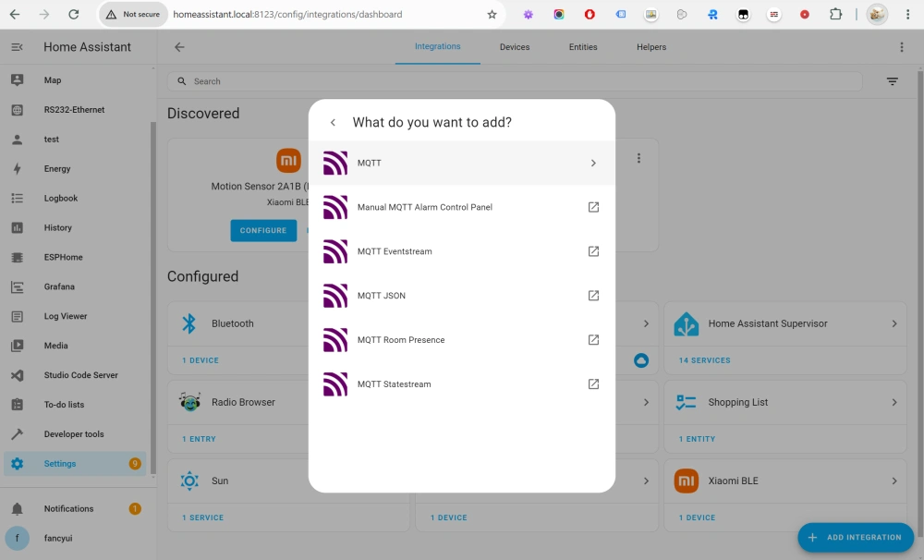
Task: Open Notifications panel
Action: pyautogui.click(x=76, y=509)
